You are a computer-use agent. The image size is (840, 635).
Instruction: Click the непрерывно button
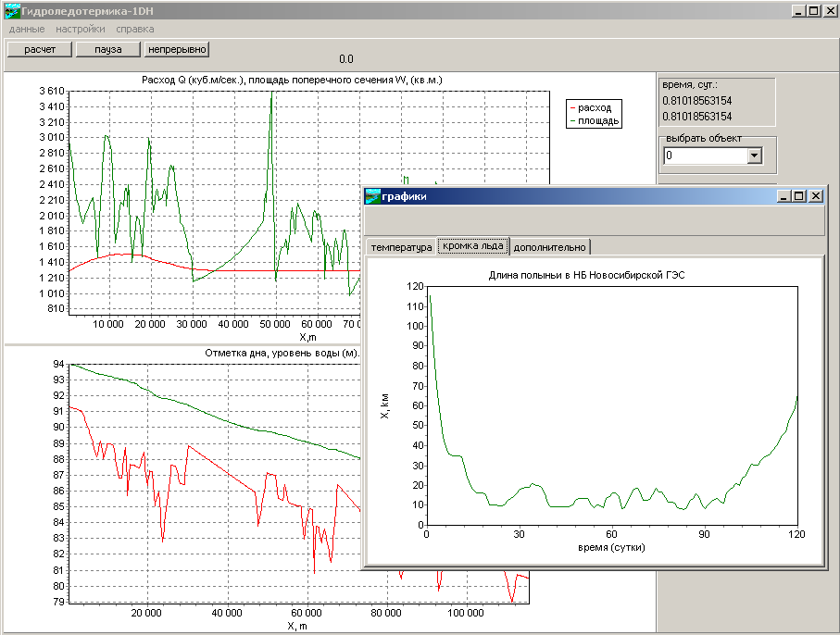[177, 50]
